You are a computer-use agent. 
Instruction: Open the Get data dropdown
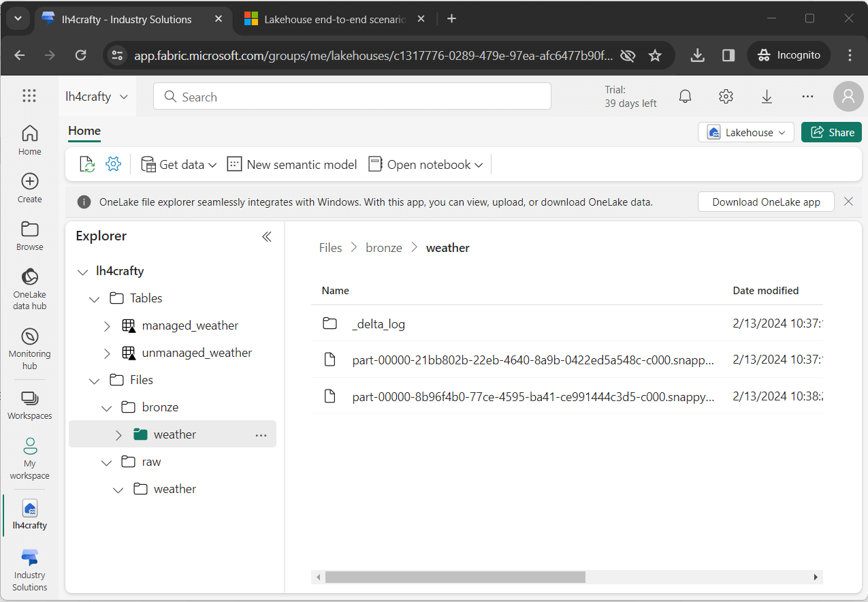(179, 164)
